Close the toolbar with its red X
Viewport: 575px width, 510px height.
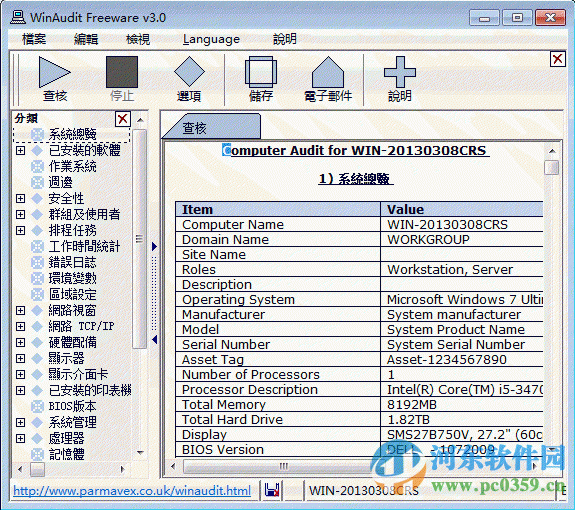(558, 59)
